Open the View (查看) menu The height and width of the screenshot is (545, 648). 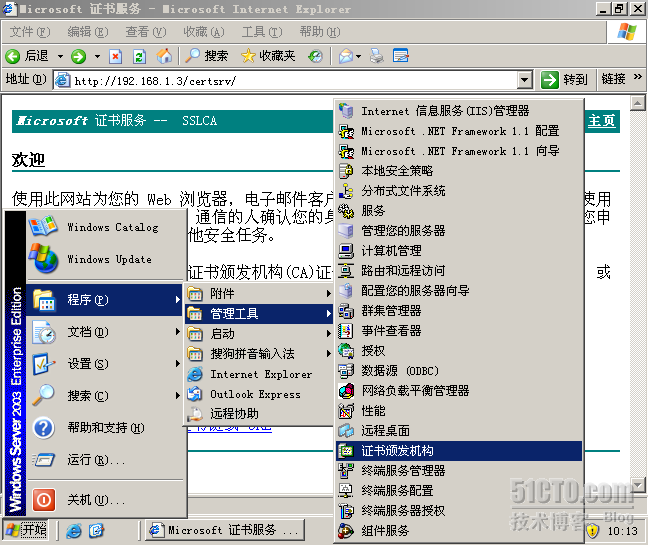(145, 32)
